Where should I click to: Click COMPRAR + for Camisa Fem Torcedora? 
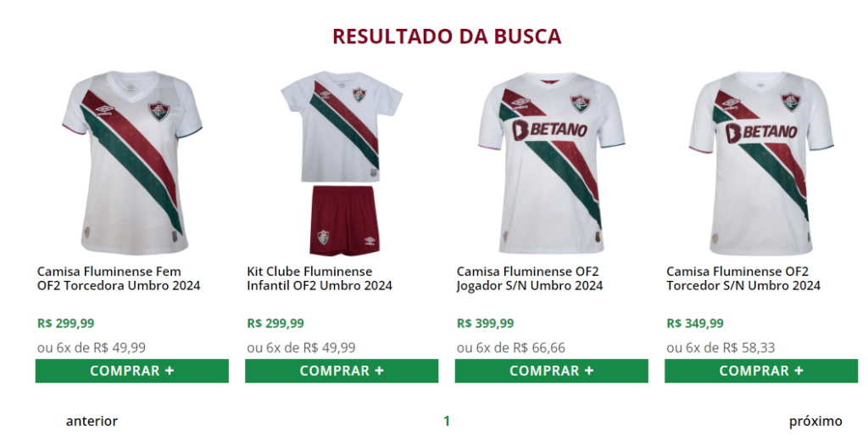(x=131, y=371)
